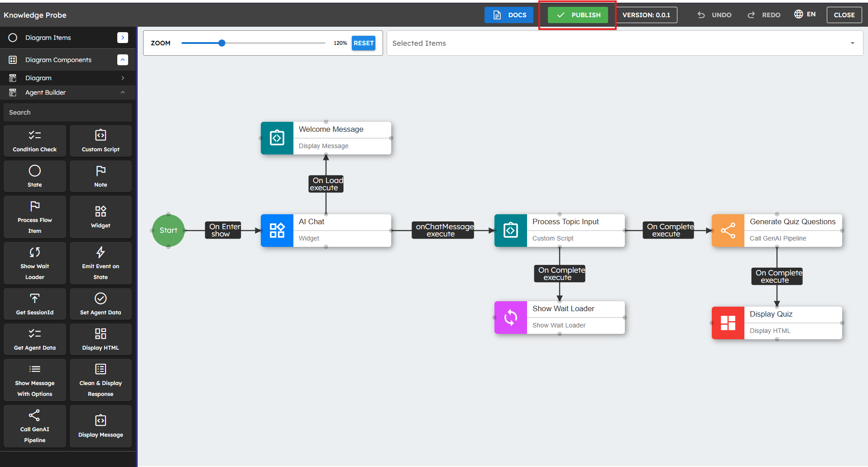The image size is (868, 467).
Task: Select the Condition Check component
Action: point(35,141)
